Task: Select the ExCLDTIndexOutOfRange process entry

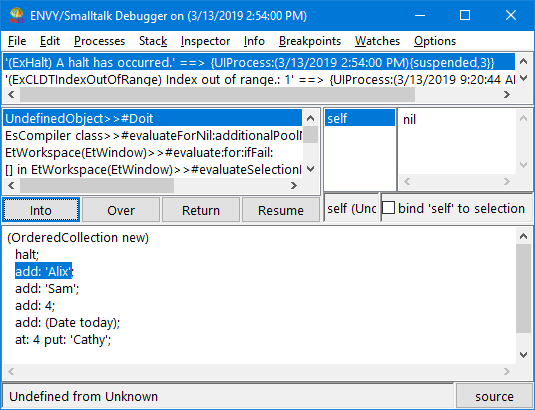Action: pos(259,79)
